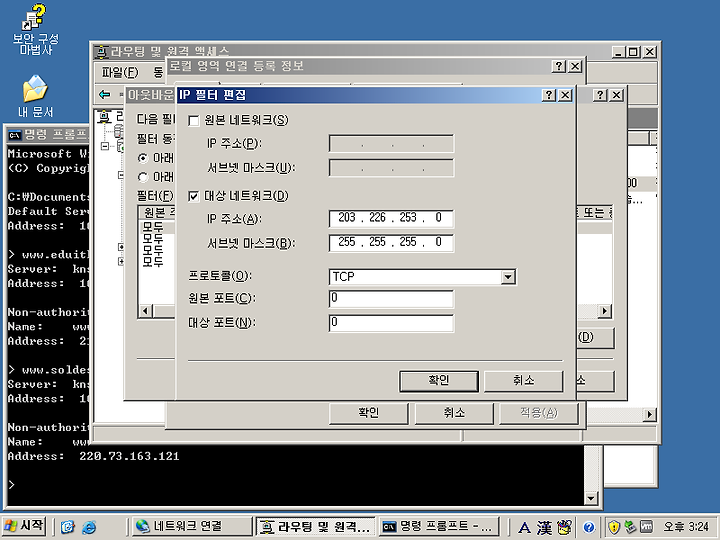Viewport: 720px width, 540px height.
Task: Click Cancel in Local Area Connection Properties dialog
Action: pyautogui.click(x=454, y=413)
